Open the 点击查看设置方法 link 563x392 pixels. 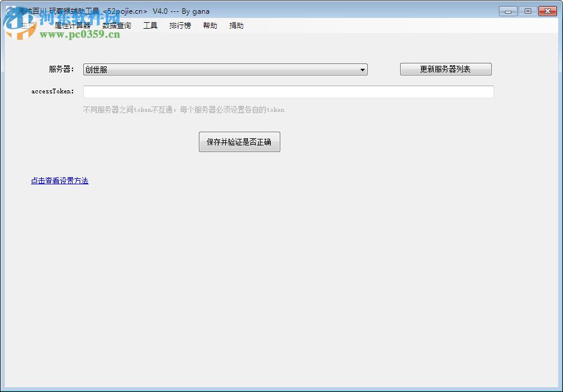tap(59, 180)
